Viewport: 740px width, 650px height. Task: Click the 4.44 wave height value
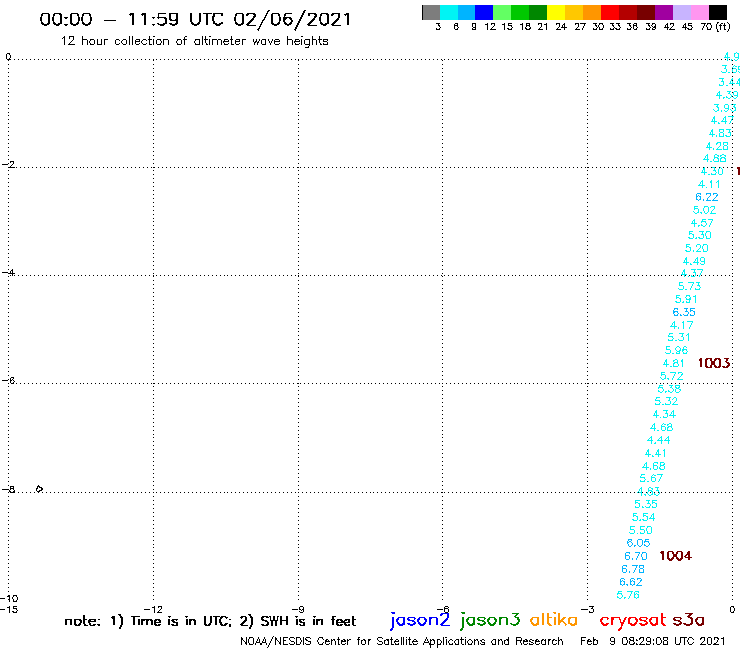(x=659, y=440)
